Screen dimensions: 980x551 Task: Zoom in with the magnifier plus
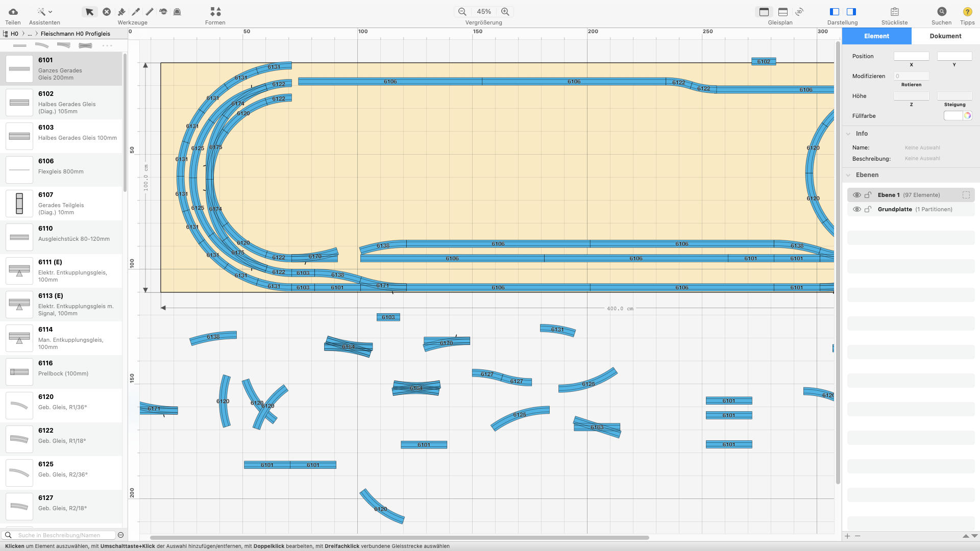pos(505,12)
